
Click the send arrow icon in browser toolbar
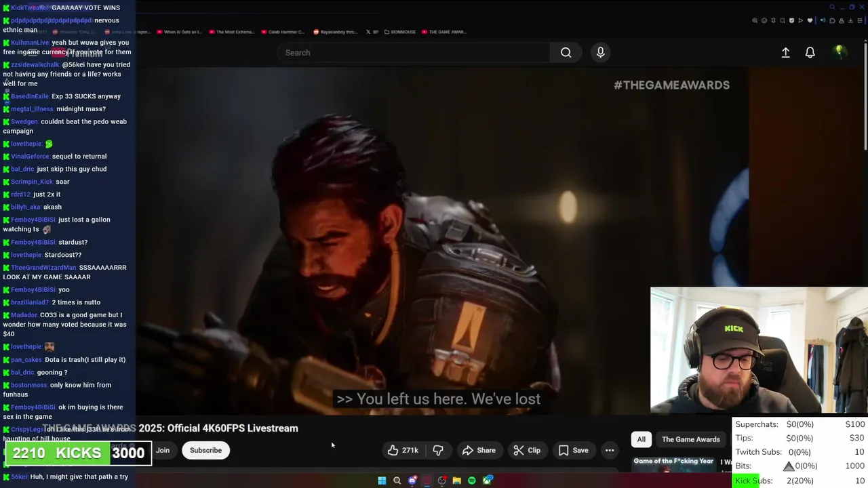(x=801, y=20)
